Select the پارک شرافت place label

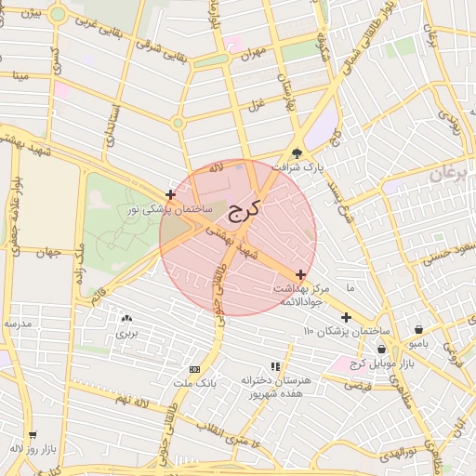click(x=297, y=168)
